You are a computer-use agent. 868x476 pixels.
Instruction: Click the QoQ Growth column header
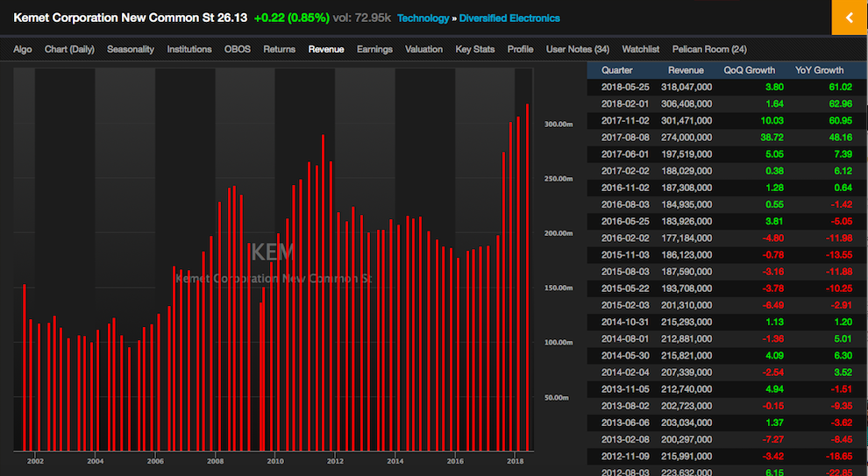point(750,70)
